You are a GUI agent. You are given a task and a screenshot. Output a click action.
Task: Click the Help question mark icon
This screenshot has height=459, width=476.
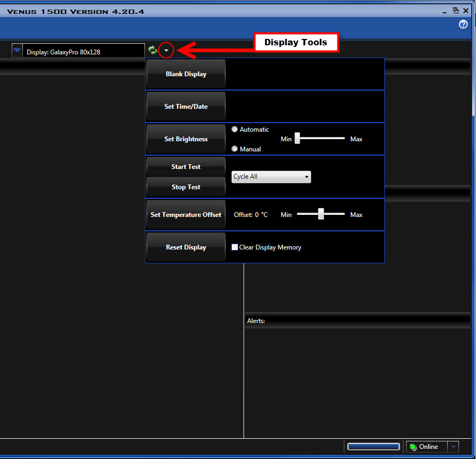pos(463,24)
